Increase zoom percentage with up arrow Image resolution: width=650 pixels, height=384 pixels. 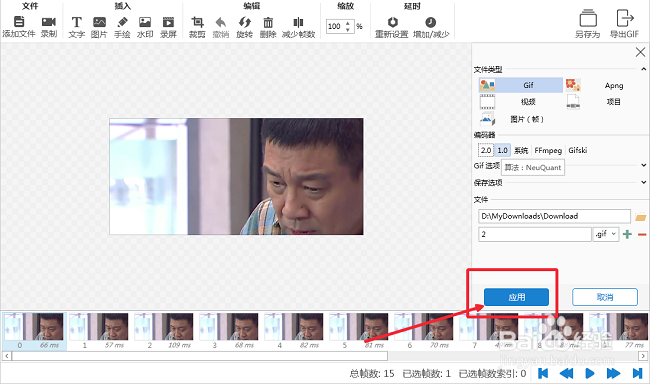point(348,23)
